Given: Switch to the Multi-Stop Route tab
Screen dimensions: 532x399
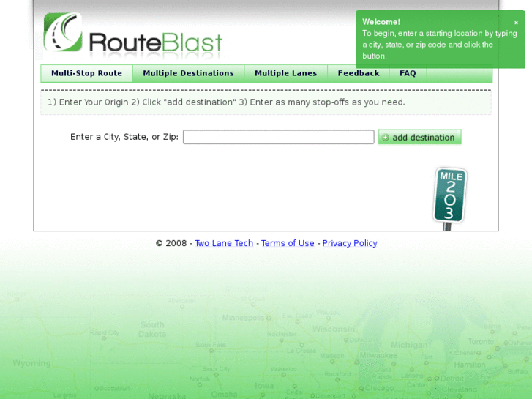Looking at the screenshot, I should click(86, 73).
